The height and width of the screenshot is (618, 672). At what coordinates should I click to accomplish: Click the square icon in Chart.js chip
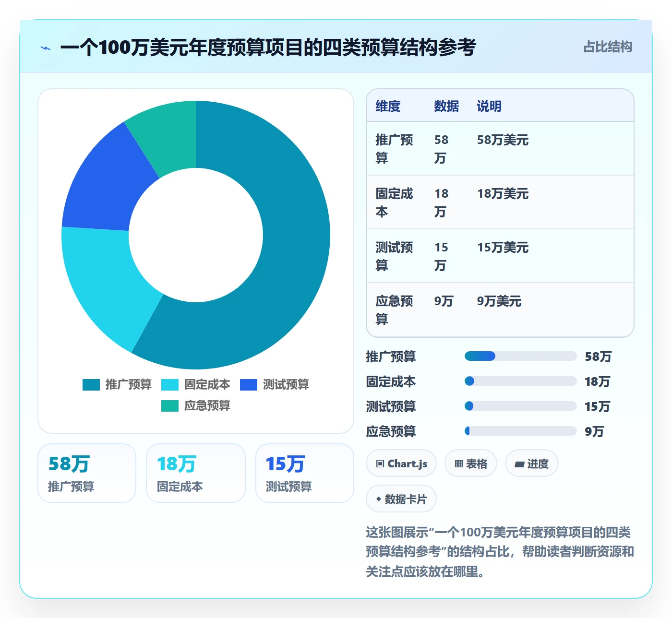point(380,464)
